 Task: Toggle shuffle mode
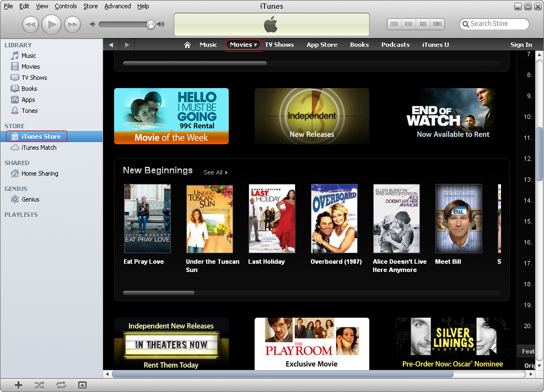click(x=40, y=385)
